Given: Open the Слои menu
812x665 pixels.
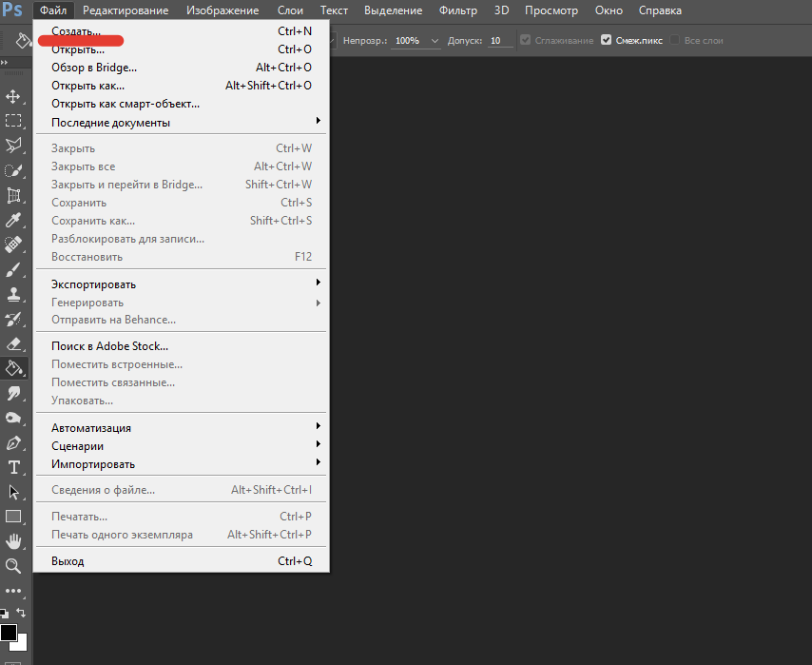Looking at the screenshot, I should pyautogui.click(x=290, y=10).
